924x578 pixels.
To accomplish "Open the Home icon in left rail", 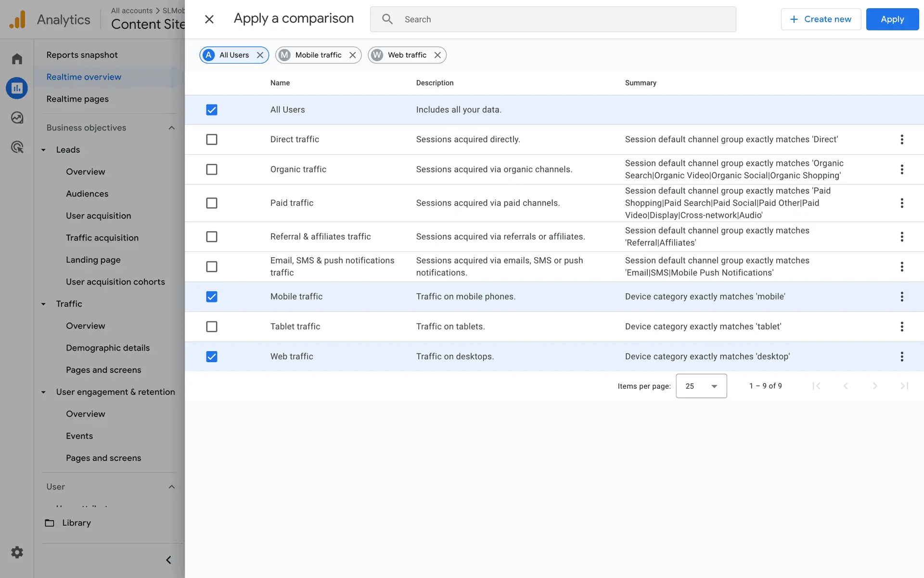I will click(17, 59).
